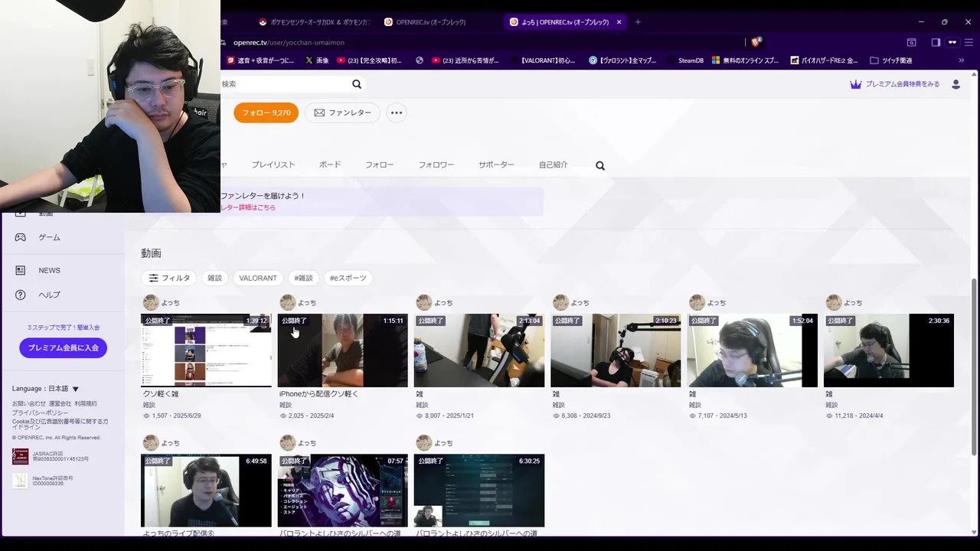Switch to the フォロワー tab
Screen dimensions: 980x551
point(436,165)
